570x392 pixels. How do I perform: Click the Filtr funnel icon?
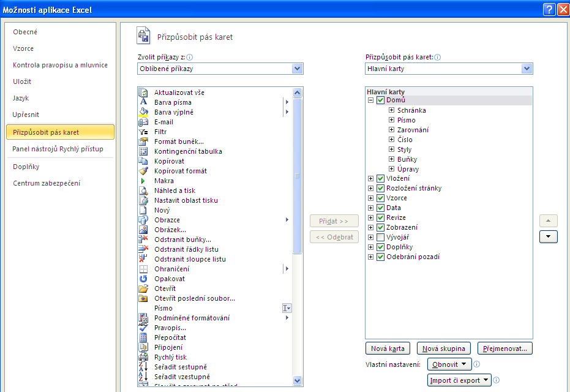click(143, 132)
